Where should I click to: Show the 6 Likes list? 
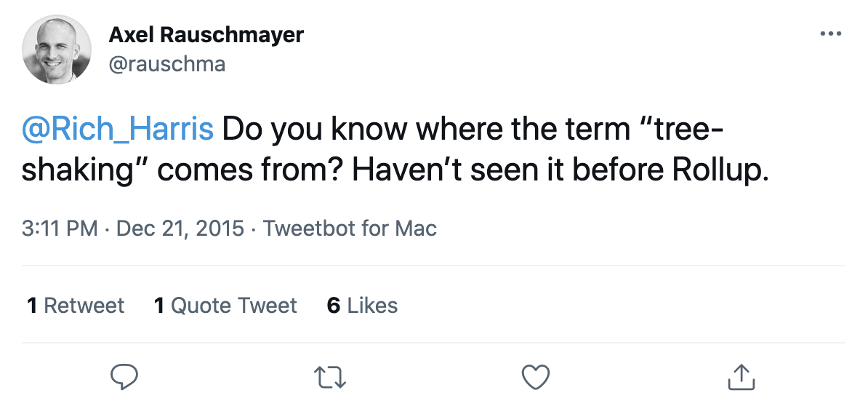click(362, 305)
